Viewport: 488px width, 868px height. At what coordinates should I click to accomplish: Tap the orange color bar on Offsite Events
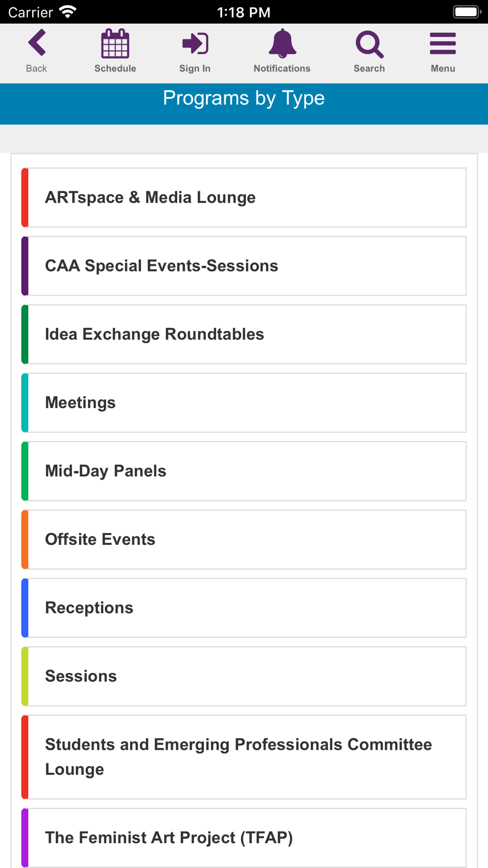click(25, 539)
